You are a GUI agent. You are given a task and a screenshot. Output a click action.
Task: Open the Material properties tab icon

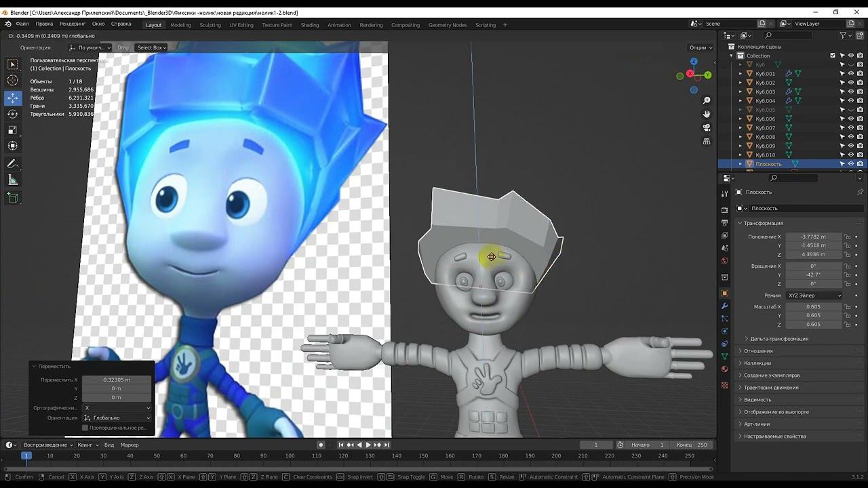pyautogui.click(x=724, y=369)
